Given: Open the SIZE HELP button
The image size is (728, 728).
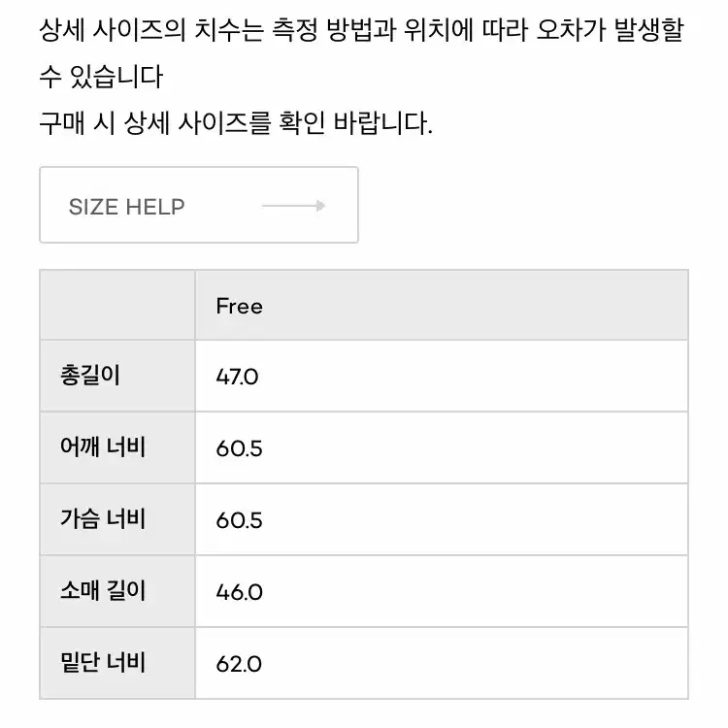Looking at the screenshot, I should (199, 205).
